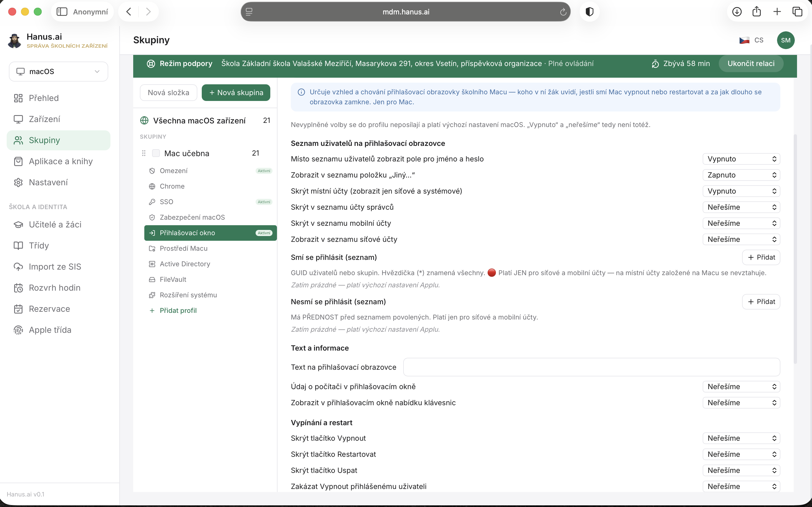812x507 pixels.
Task: Open Nastavení in the sidebar
Action: coord(58,182)
